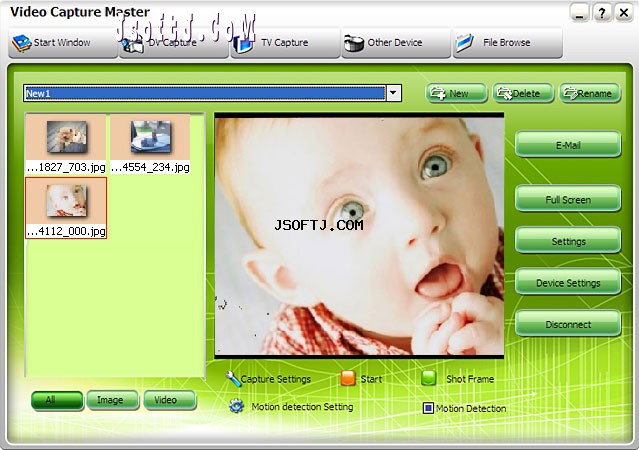The image size is (639, 450).
Task: Close the Video Capture Master window
Action: [x=624, y=13]
